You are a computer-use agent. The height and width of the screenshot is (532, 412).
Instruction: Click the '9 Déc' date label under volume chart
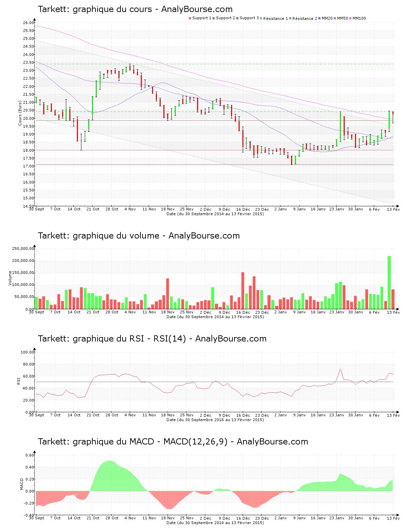[225, 312]
